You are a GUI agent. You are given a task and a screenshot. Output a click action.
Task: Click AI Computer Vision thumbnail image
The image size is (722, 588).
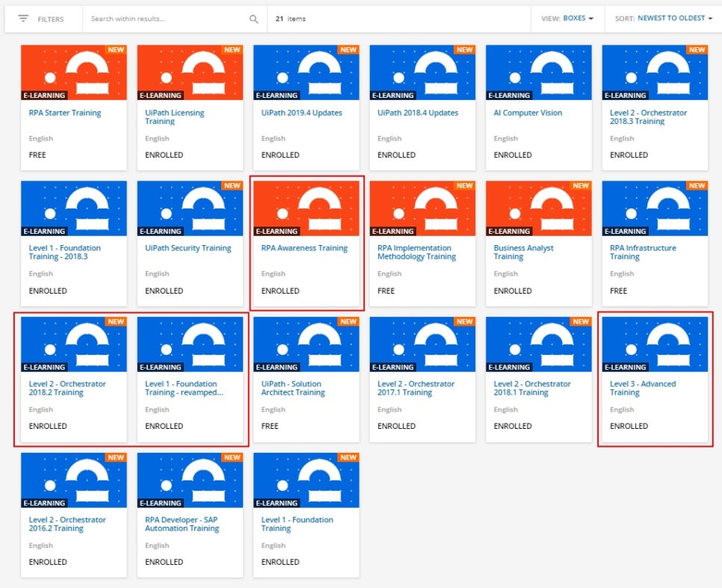(539, 72)
